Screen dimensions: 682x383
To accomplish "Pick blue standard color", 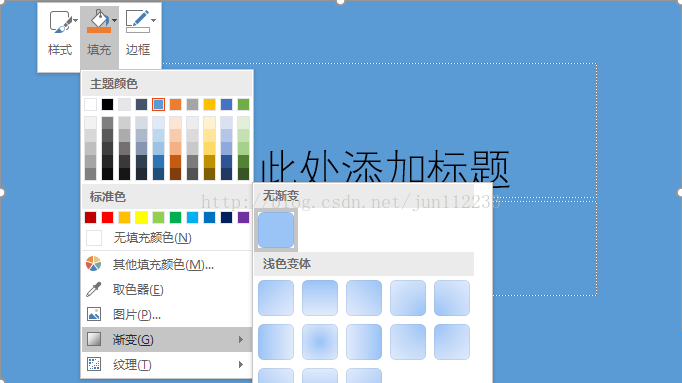I will tap(209, 217).
